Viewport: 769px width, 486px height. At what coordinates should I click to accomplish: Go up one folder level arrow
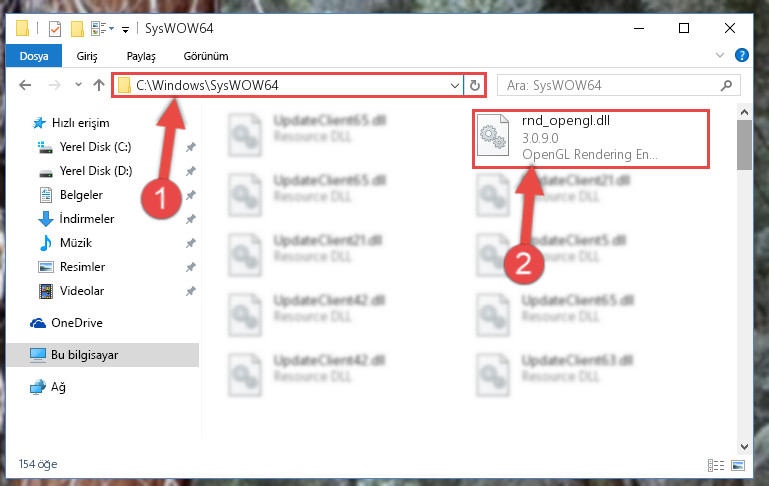pyautogui.click(x=99, y=85)
